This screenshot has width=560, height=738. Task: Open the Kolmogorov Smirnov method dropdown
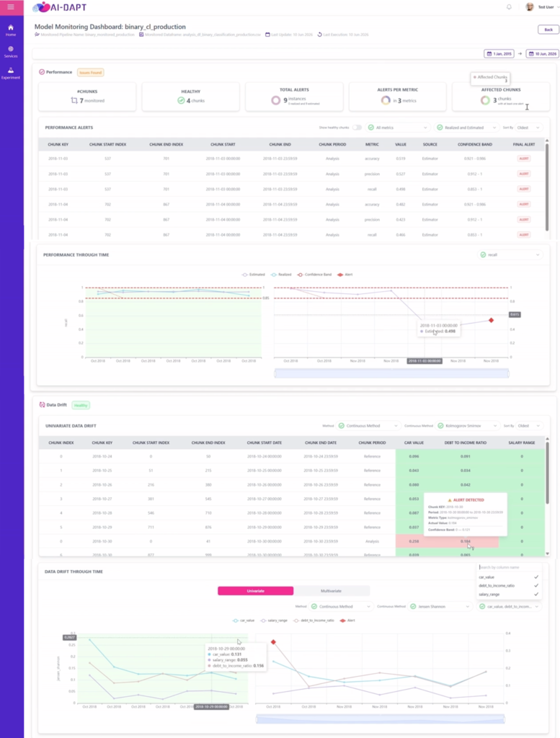point(467,426)
